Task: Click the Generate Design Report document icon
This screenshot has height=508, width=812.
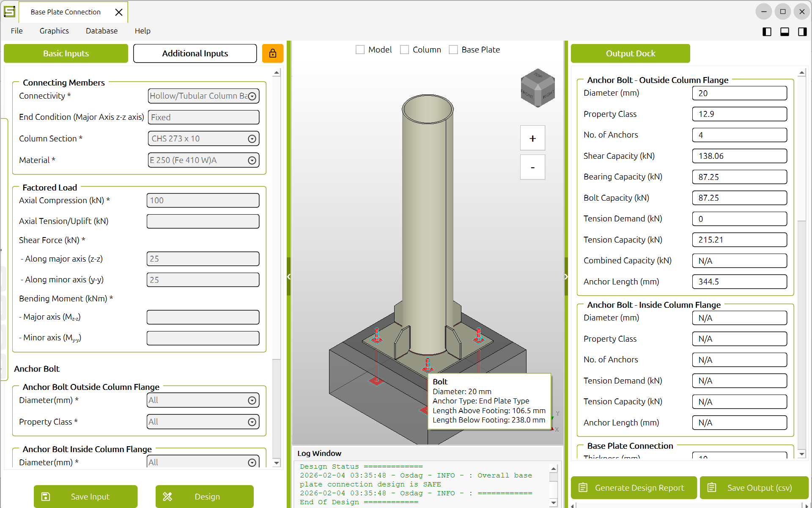Action: click(583, 488)
